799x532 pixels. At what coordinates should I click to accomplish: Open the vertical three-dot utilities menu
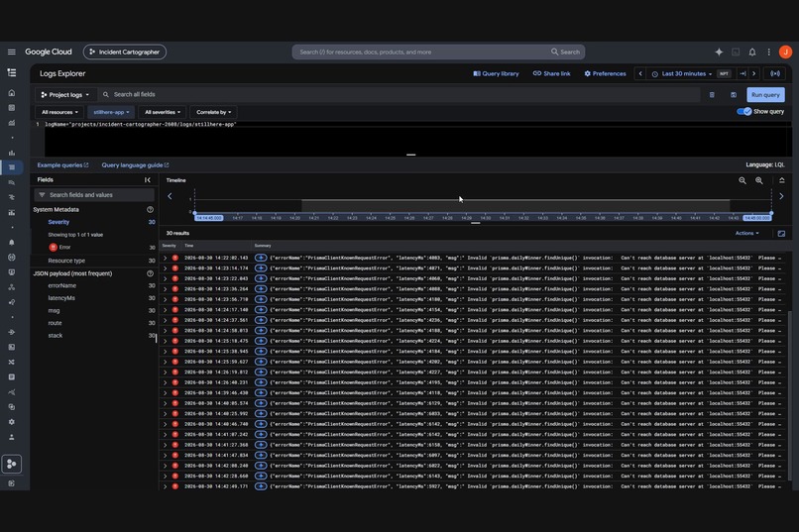click(768, 52)
